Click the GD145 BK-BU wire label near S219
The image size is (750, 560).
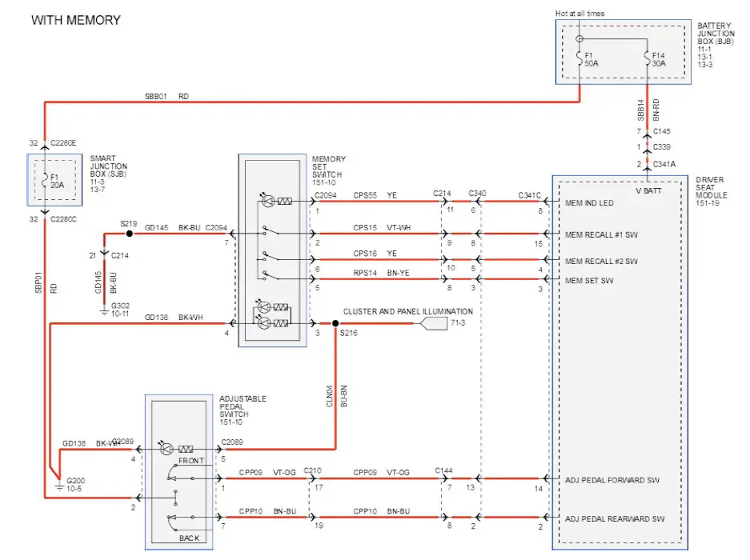(173, 228)
